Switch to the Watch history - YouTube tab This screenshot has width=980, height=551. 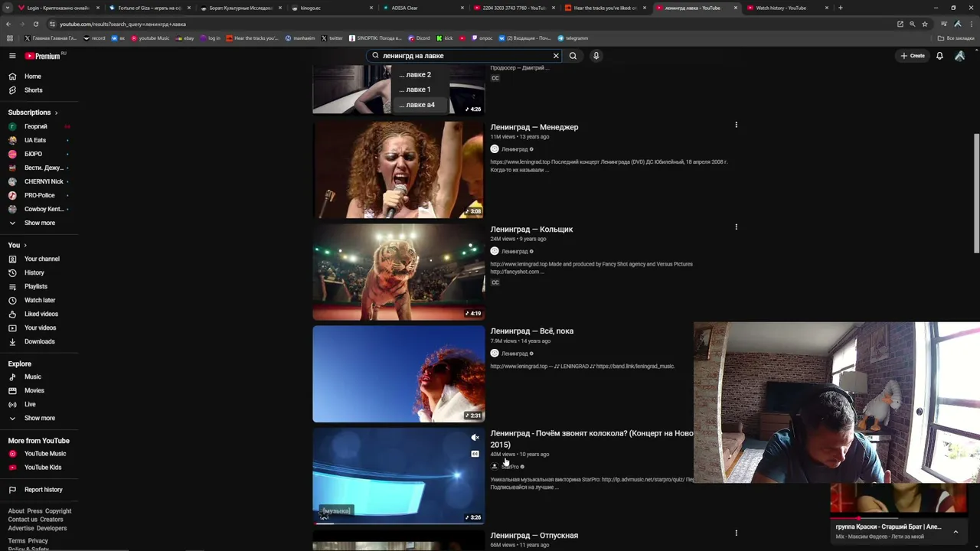click(788, 8)
